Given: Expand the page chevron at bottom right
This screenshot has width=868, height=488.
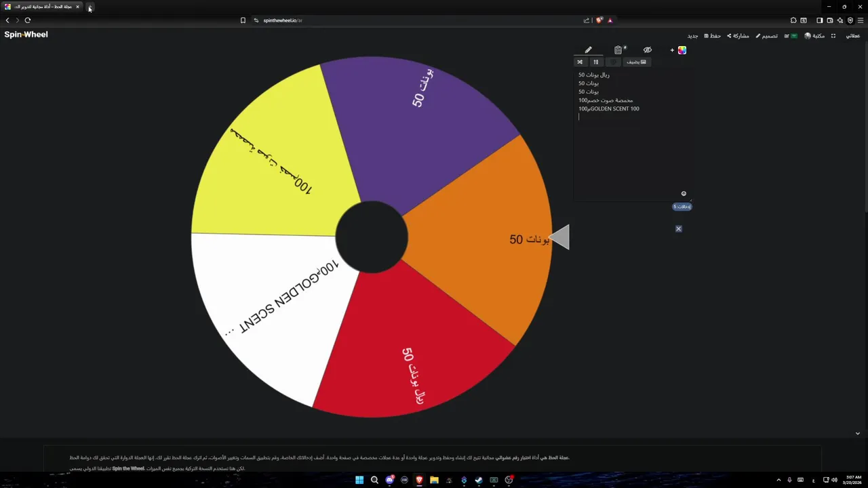Looking at the screenshot, I should coord(857,434).
